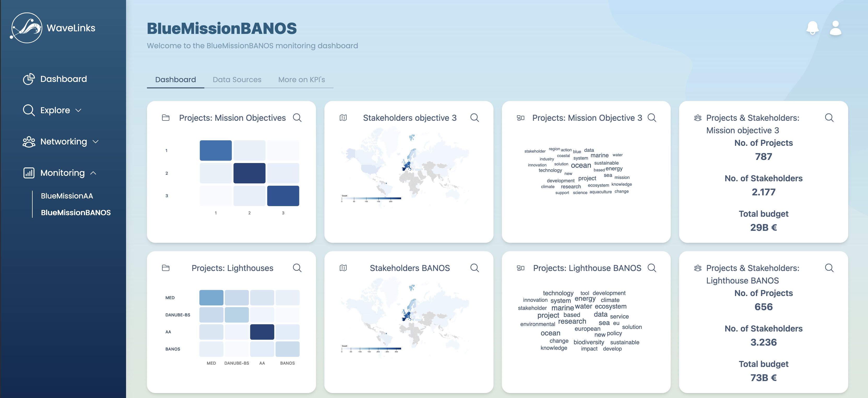Click dark heatmap cell row 2 column 2
Image resolution: width=868 pixels, height=398 pixels.
coord(249,173)
